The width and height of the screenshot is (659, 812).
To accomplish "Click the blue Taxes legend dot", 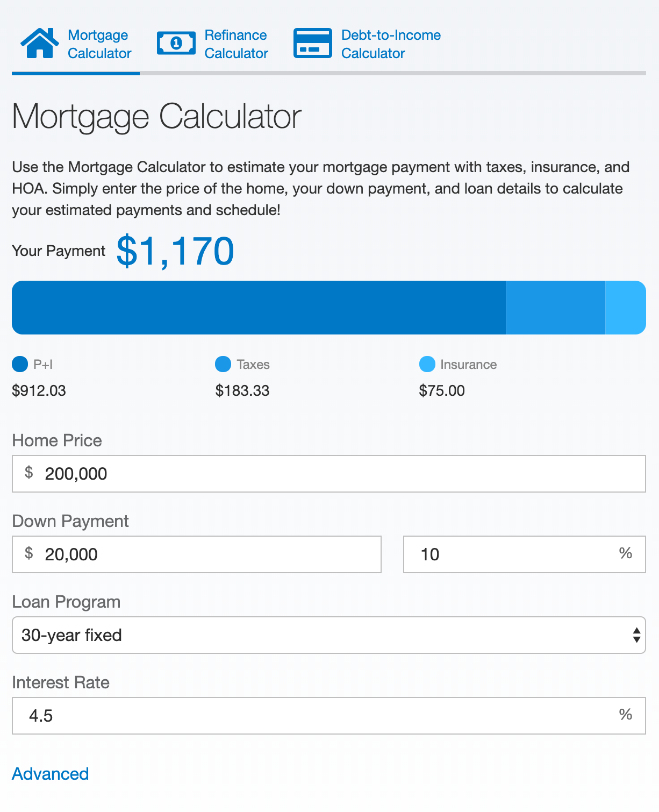I will tap(222, 364).
